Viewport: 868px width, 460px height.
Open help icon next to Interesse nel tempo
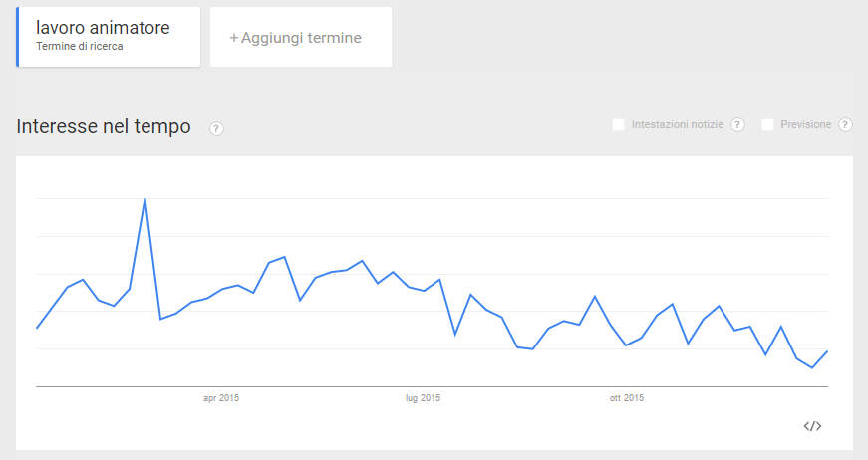click(x=216, y=128)
